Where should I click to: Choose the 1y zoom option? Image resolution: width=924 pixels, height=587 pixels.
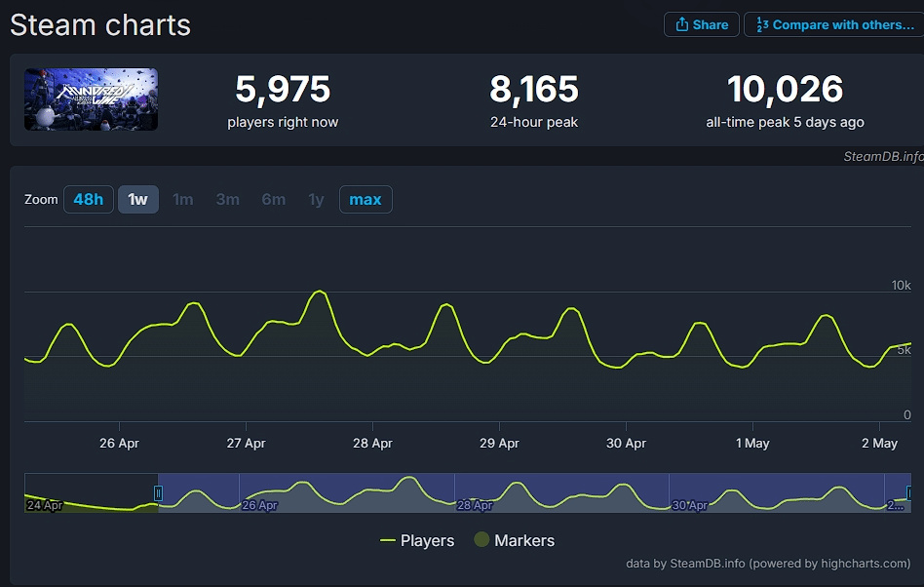pyautogui.click(x=316, y=199)
